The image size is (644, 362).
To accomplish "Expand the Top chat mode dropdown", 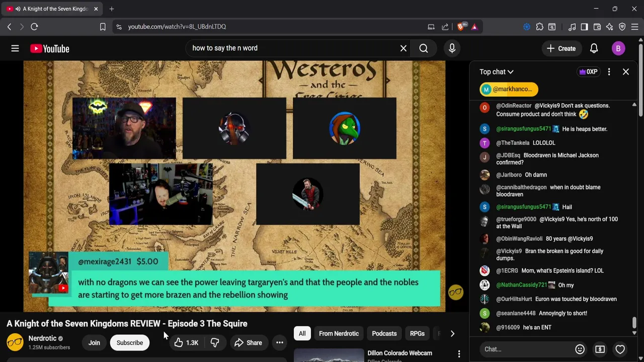I will 497,72.
